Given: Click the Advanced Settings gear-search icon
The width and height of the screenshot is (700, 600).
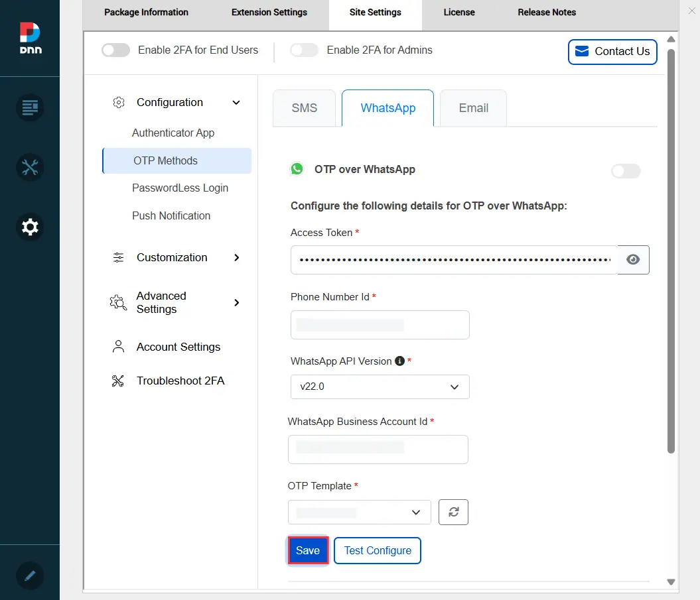Looking at the screenshot, I should pos(118,302).
